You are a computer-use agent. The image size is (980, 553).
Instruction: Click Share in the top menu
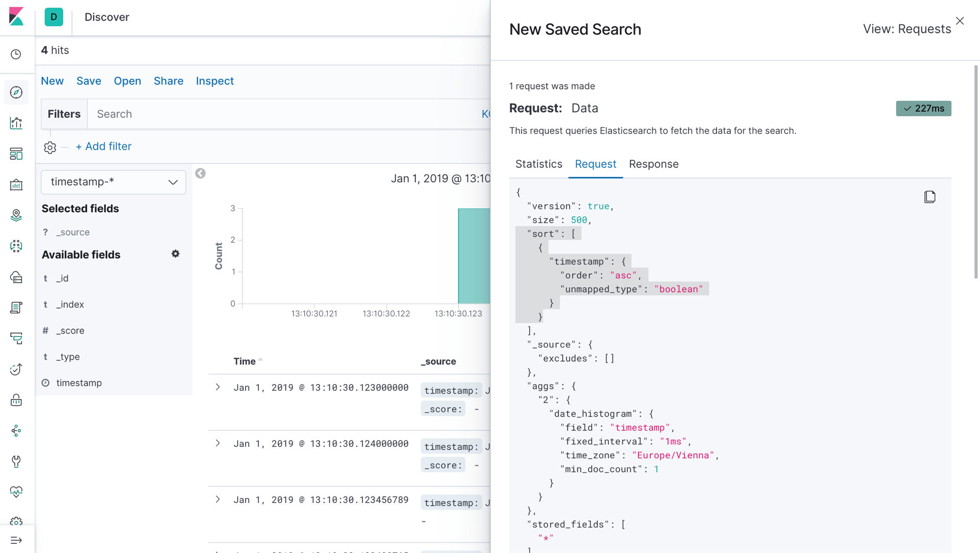[168, 81]
